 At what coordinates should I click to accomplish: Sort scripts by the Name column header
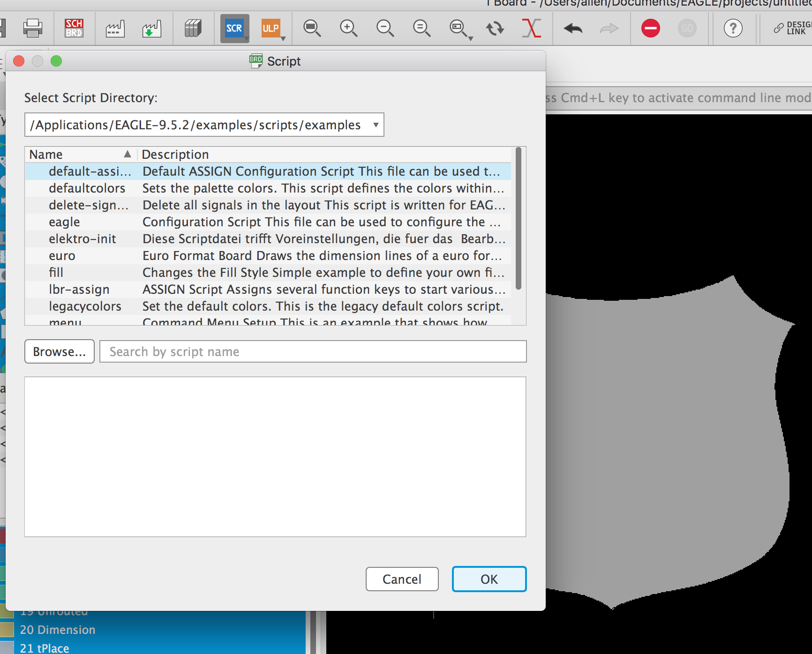(81, 154)
